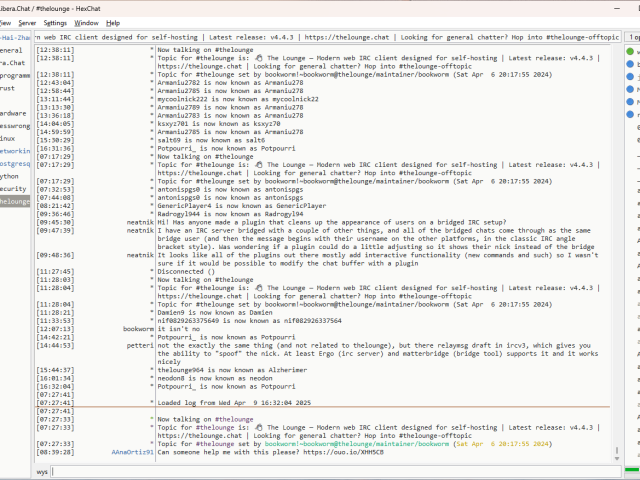Click the AAnaOrtiz91 nickname in chat

point(132,452)
